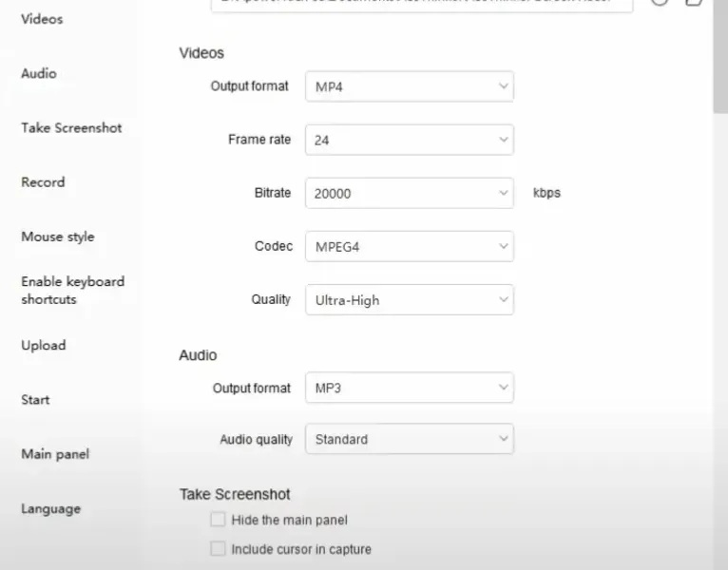The width and height of the screenshot is (728, 570).
Task: Jump to the Record settings section
Action: tap(43, 181)
